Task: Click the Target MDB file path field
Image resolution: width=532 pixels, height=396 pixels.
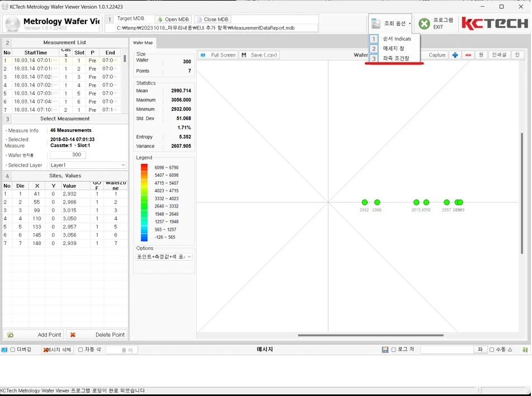Action: [x=216, y=28]
